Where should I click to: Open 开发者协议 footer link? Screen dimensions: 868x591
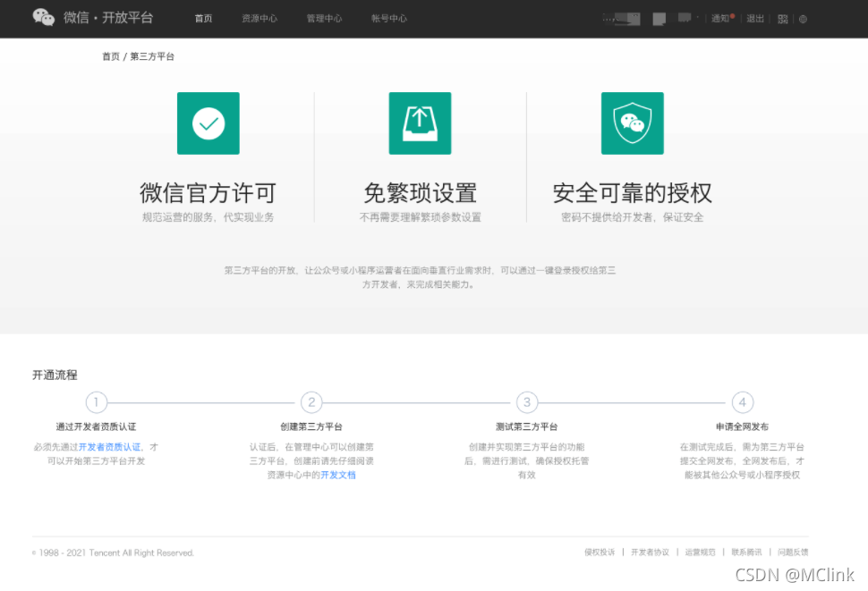click(x=650, y=552)
